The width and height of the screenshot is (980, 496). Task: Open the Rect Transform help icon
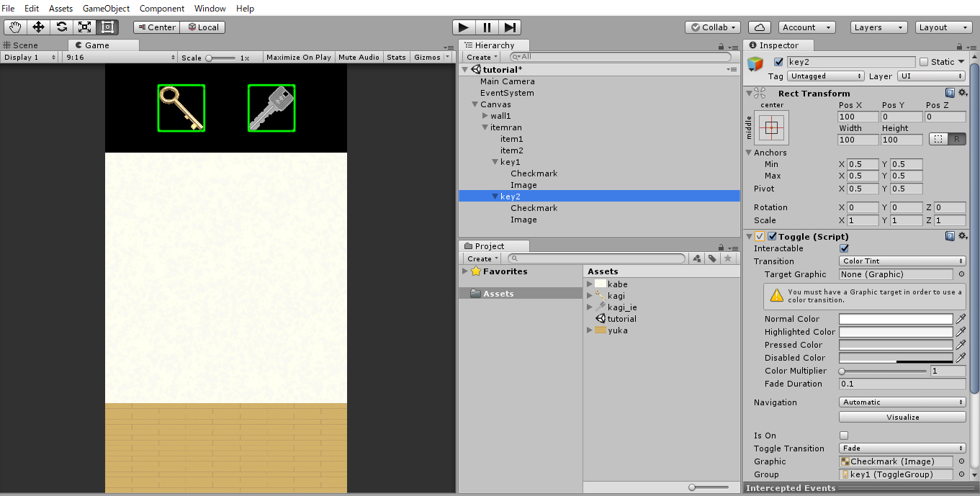coord(950,93)
